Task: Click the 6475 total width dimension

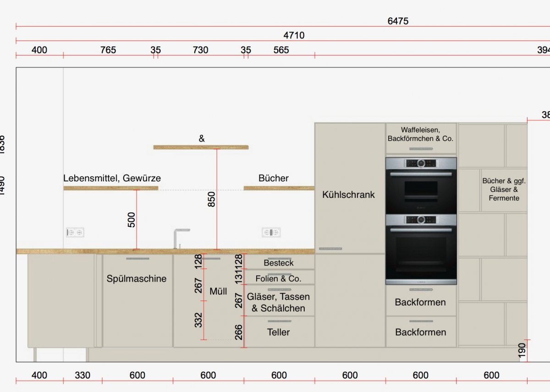Action: click(x=397, y=21)
